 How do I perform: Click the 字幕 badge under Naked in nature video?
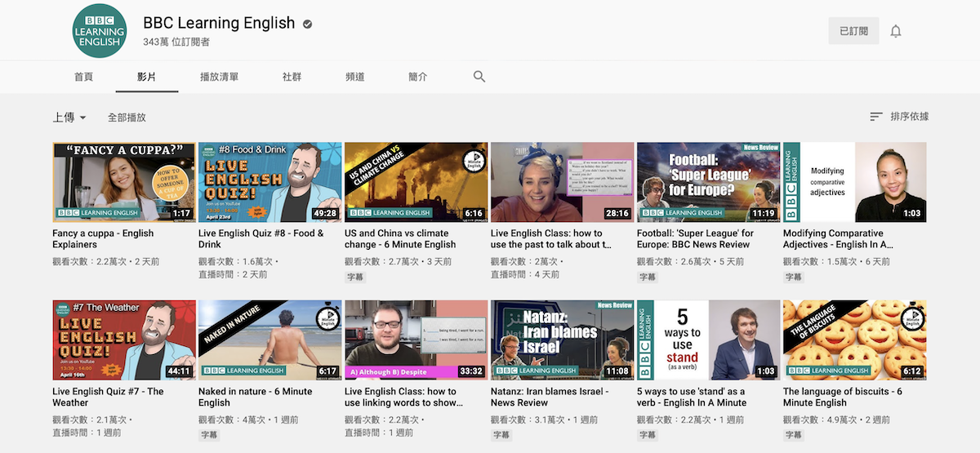tap(209, 435)
